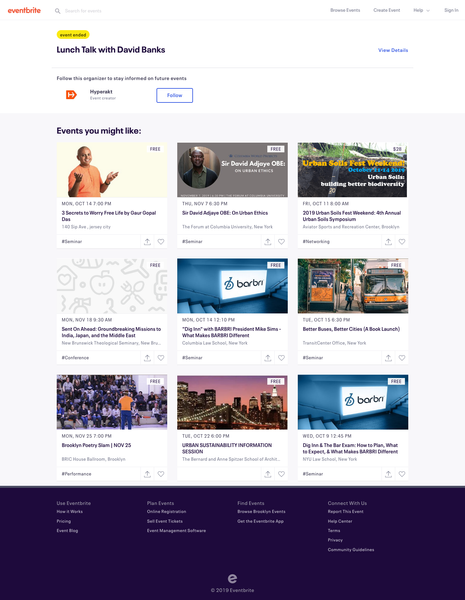
Task: Expand the Help dropdown menu
Action: [421, 10]
